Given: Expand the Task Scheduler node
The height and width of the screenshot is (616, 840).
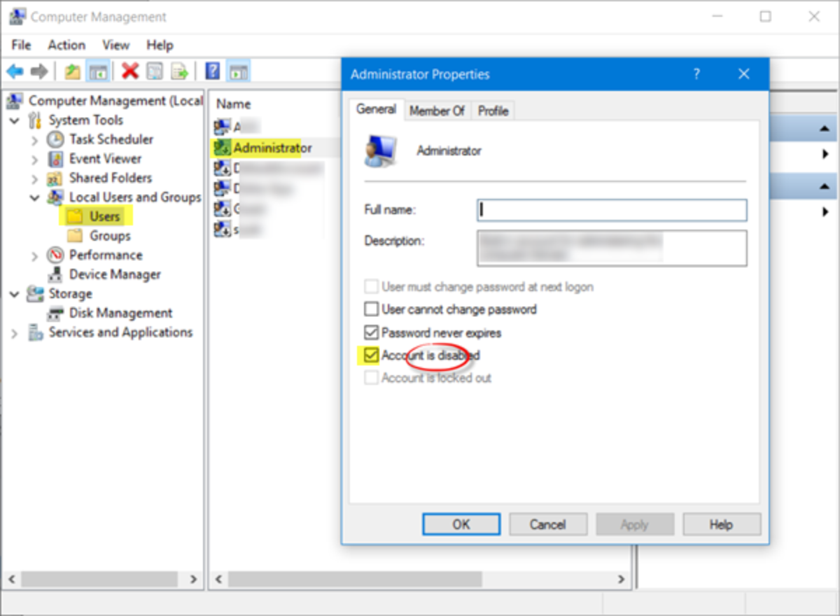Looking at the screenshot, I should pyautogui.click(x=35, y=140).
